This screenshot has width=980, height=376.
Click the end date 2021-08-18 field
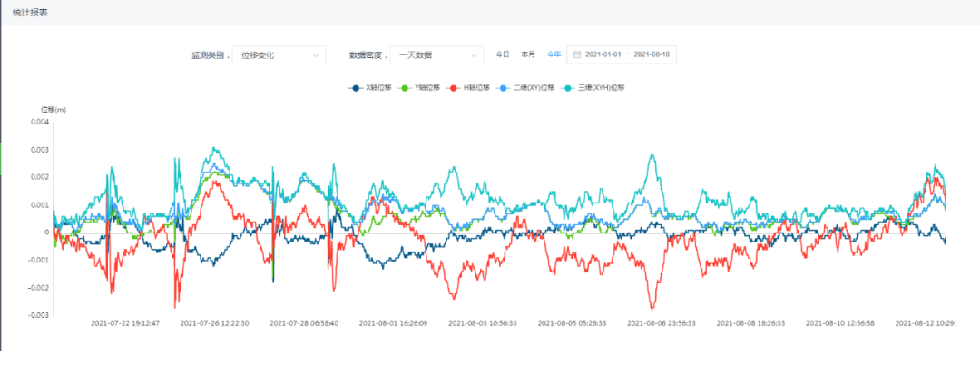(x=652, y=55)
